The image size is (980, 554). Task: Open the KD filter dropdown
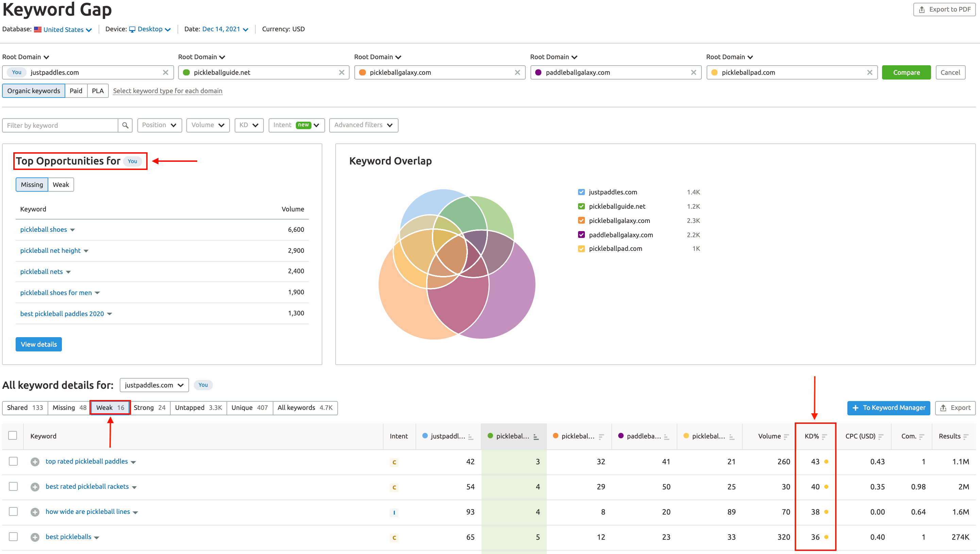[249, 125]
